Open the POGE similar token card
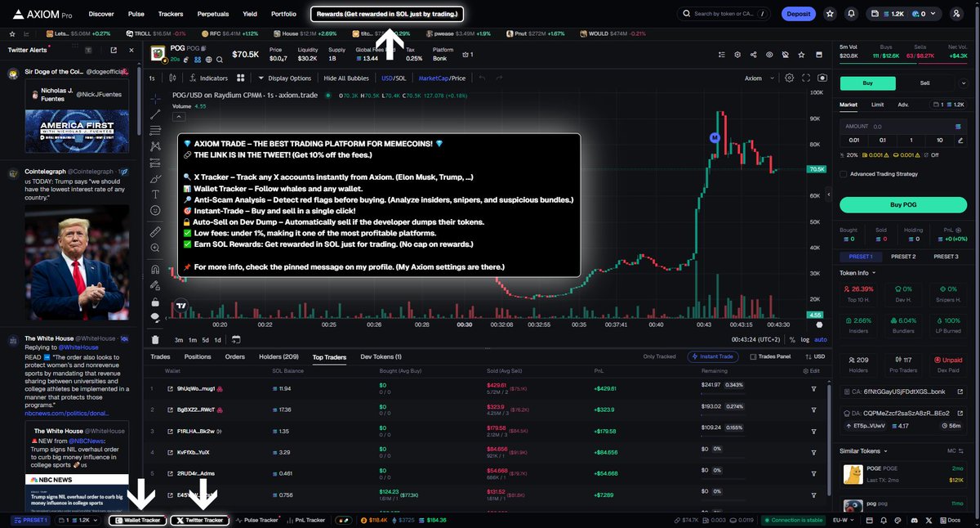This screenshot has width=980, height=528. (902, 474)
